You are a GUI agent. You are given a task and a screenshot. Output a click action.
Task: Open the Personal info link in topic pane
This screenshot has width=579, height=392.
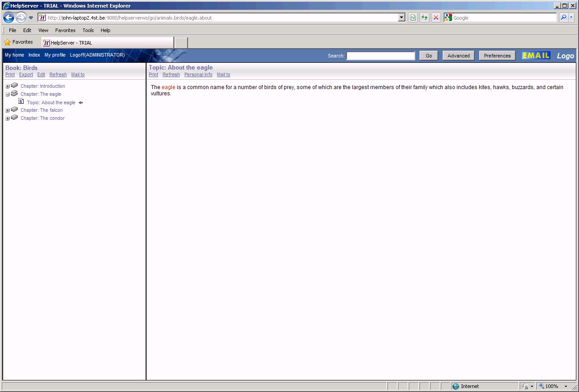click(198, 75)
